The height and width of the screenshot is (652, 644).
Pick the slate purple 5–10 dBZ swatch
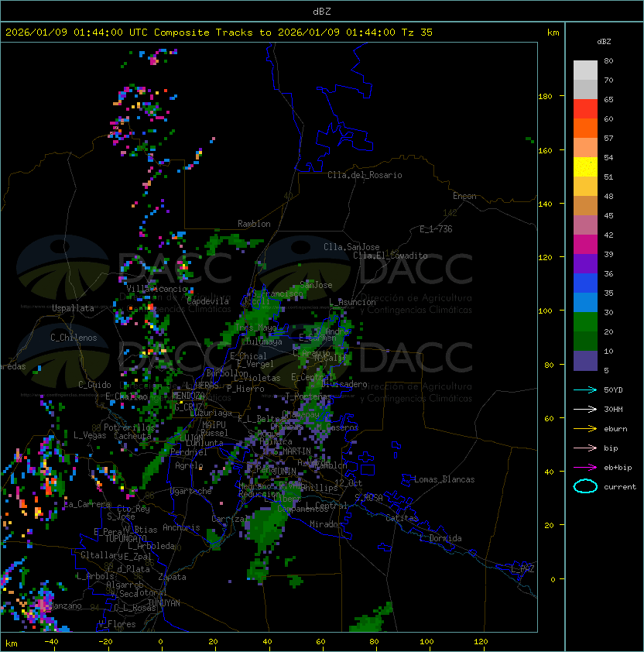[585, 361]
